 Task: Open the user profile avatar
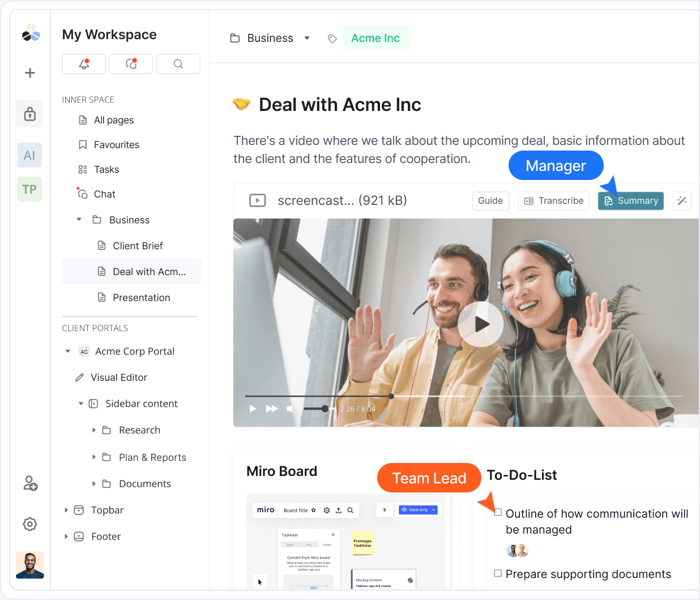point(30,565)
